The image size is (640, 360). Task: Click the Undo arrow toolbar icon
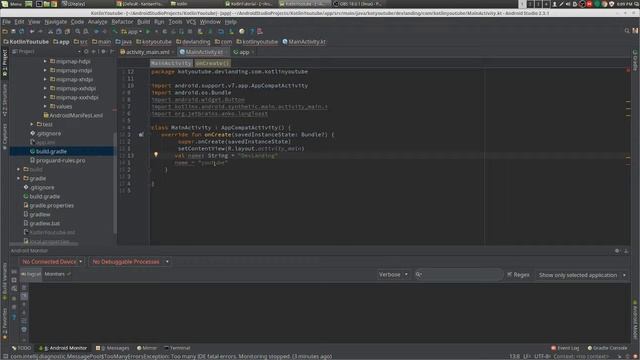click(32, 31)
